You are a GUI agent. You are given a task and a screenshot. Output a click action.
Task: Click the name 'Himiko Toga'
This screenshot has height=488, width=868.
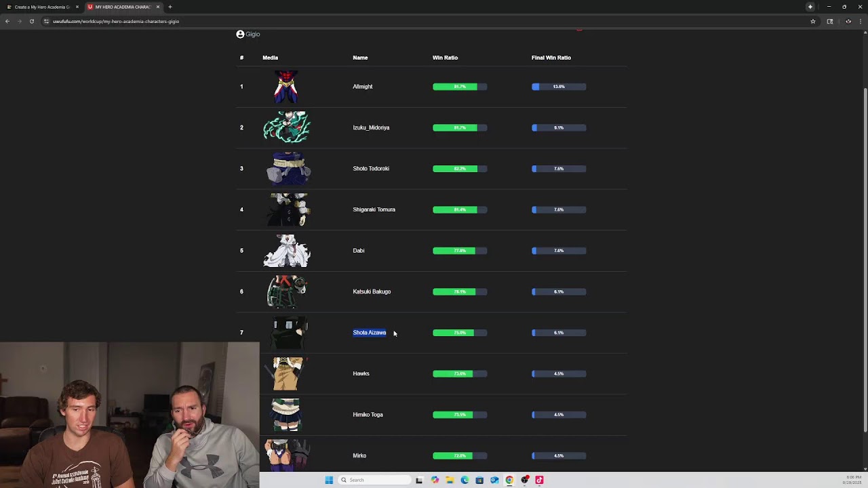coord(368,415)
